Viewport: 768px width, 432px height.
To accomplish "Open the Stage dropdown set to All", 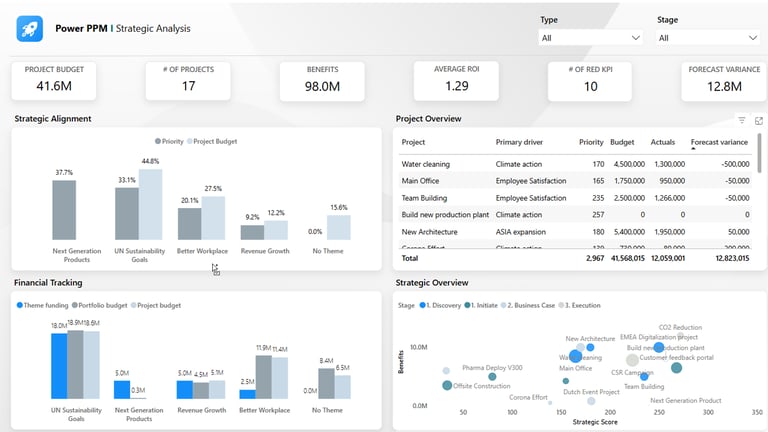I will (708, 38).
